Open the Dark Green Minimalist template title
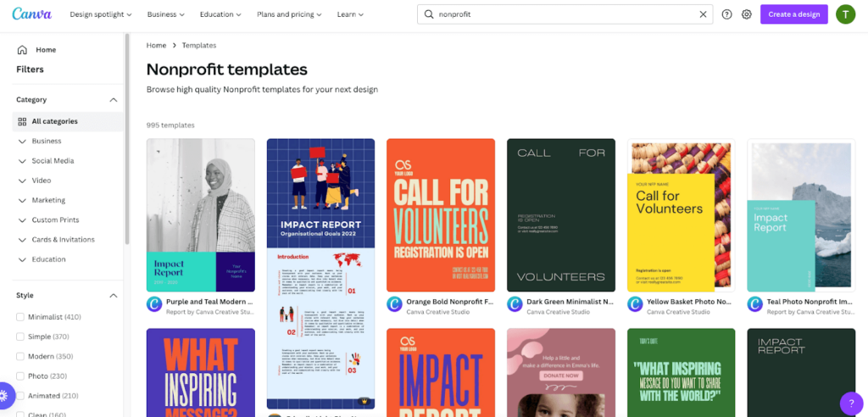Image resolution: width=868 pixels, height=417 pixels. click(x=570, y=303)
